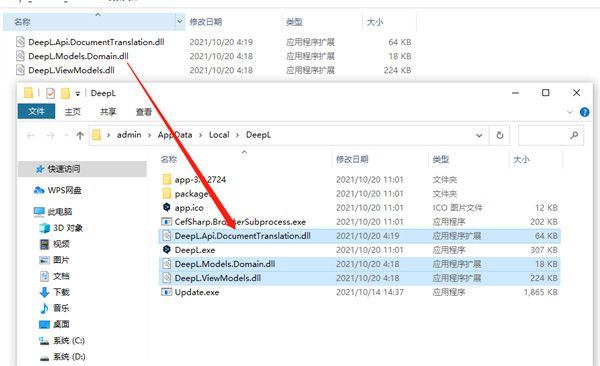This screenshot has height=366, width=600.
Task: Open the Explorer help icon
Action: coord(584,112)
